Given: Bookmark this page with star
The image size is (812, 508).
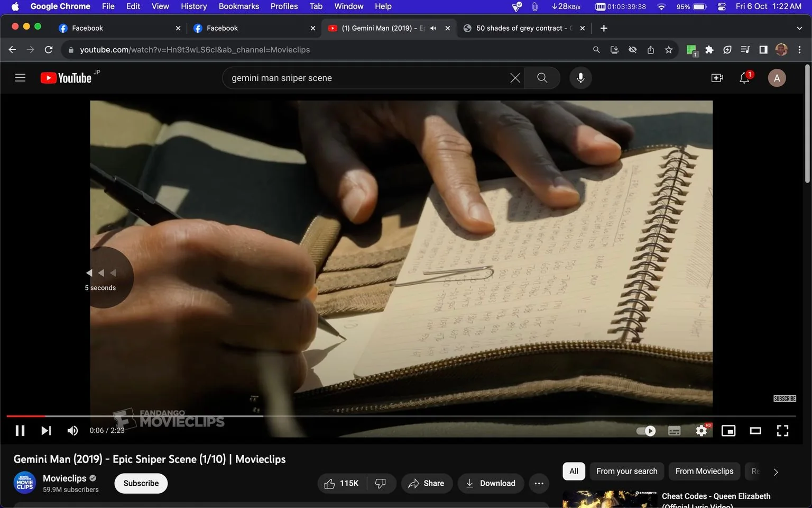Looking at the screenshot, I should (x=669, y=50).
